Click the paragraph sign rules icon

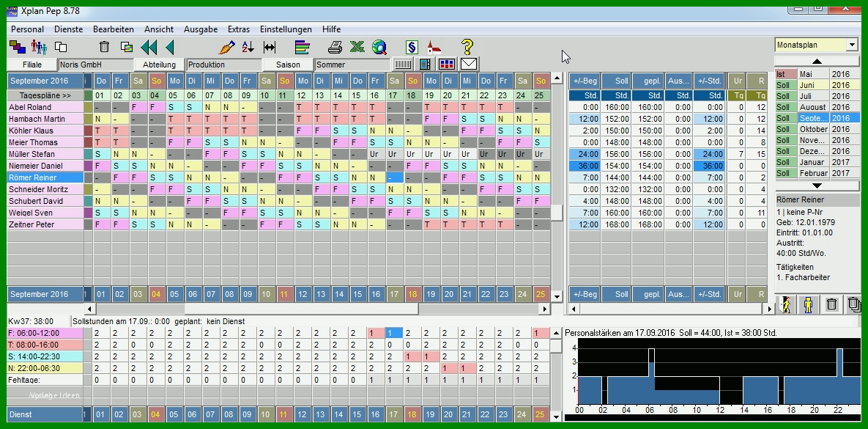click(x=412, y=47)
